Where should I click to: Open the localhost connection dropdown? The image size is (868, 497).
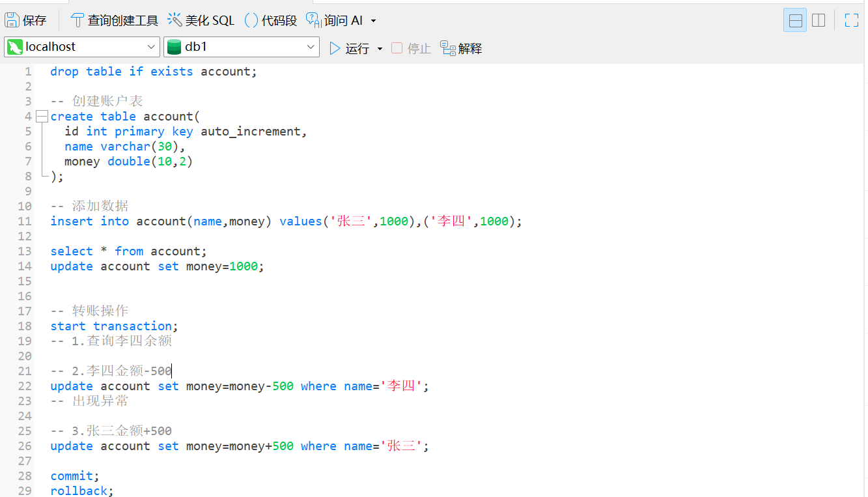tap(82, 47)
